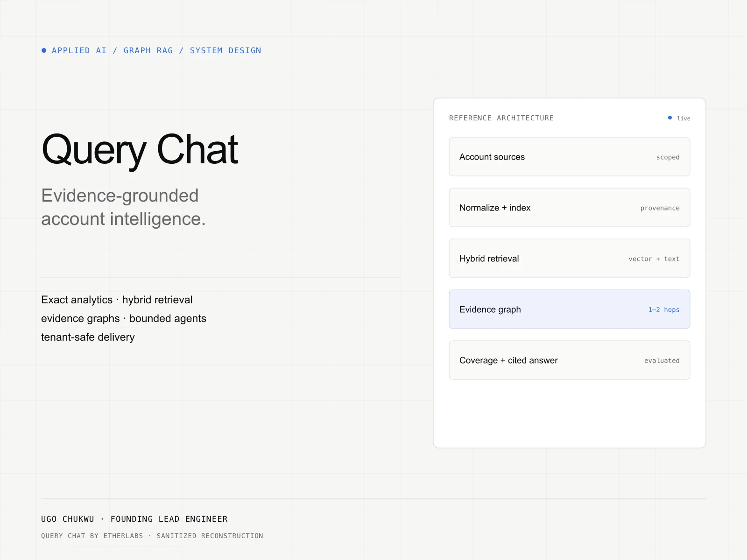Image resolution: width=747 pixels, height=560 pixels.
Task: Click the 'APPLIED AI / GRAPH RAG / SYSTEM DESIGN' breadcrumb
Action: click(156, 50)
